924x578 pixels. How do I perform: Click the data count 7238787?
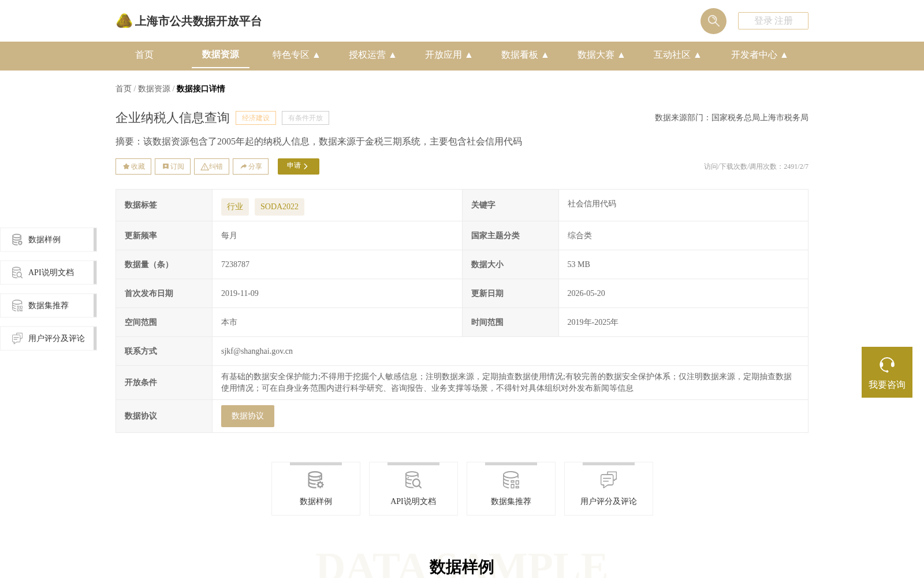(x=236, y=265)
